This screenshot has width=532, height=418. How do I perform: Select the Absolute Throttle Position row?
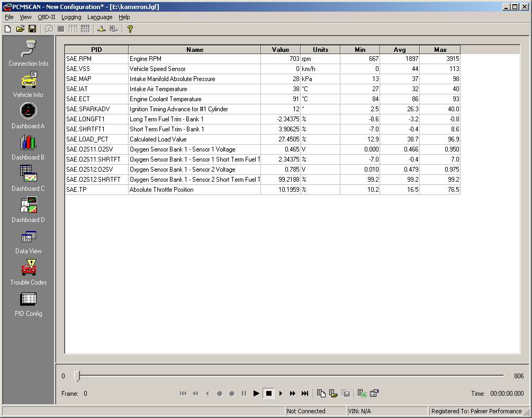[263, 190]
